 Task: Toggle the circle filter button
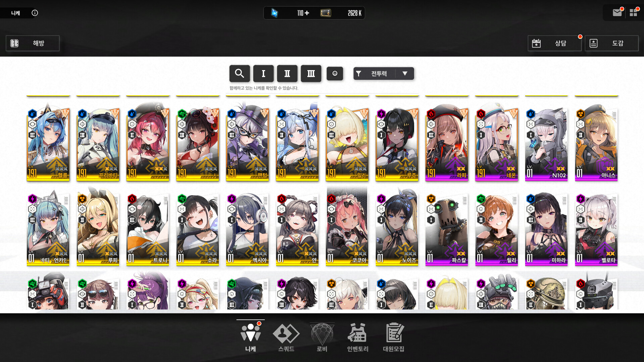point(335,73)
